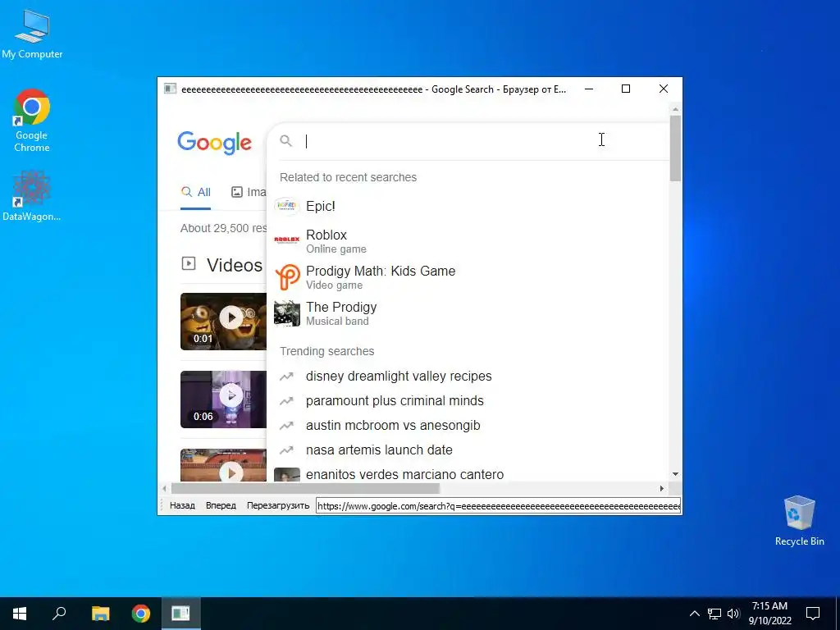Switch to the All results tab

(195, 192)
